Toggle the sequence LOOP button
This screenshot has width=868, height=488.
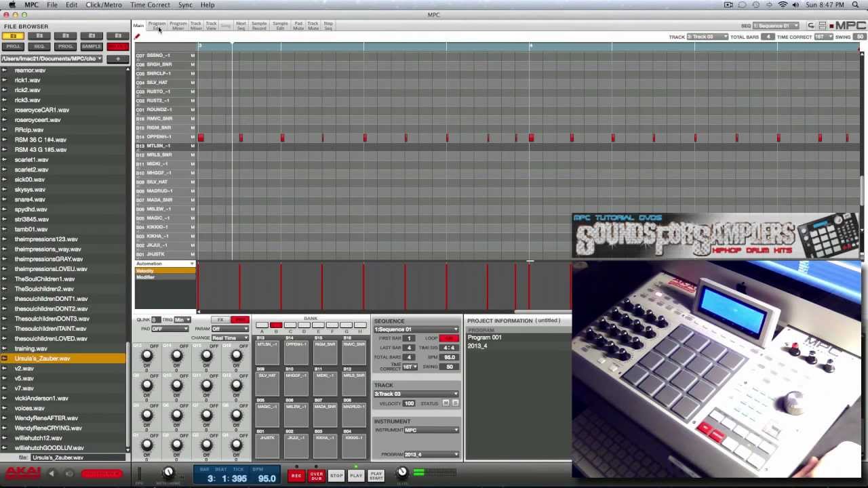point(449,338)
